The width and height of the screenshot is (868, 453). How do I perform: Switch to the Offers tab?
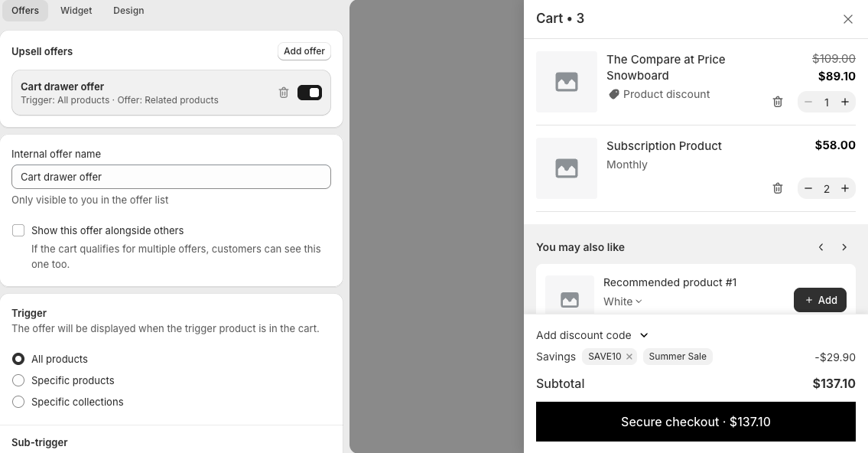coord(25,11)
